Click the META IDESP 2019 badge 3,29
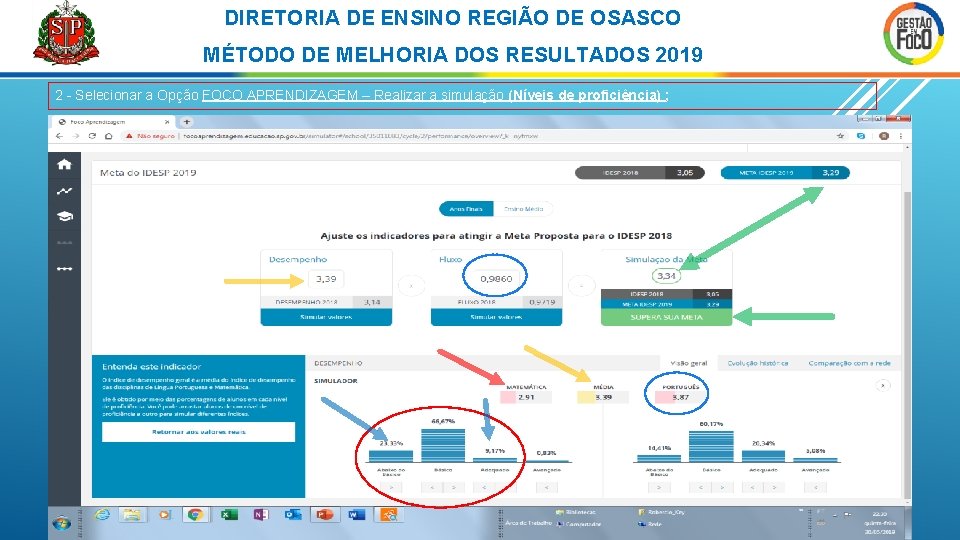This screenshot has height=540, width=960. click(x=786, y=173)
